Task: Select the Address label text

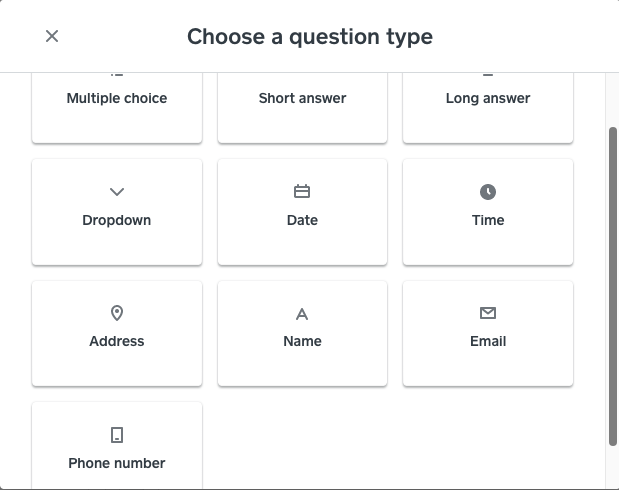Action: 117,341
